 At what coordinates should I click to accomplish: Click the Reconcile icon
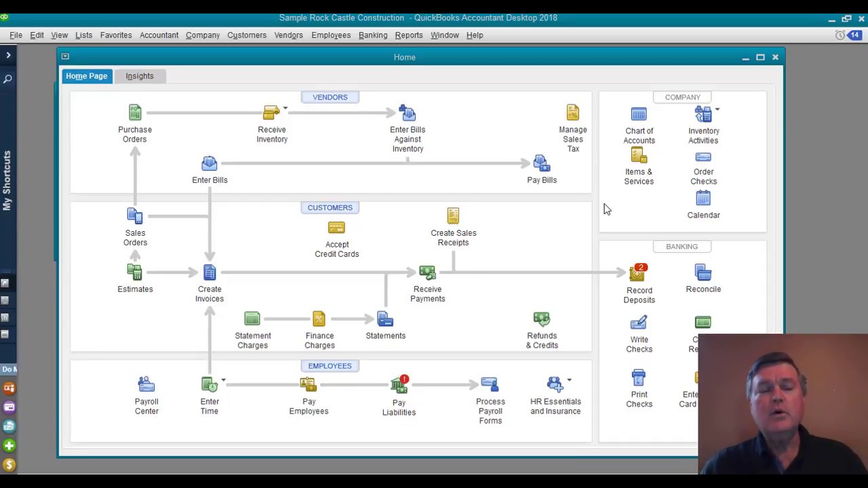[x=703, y=272]
